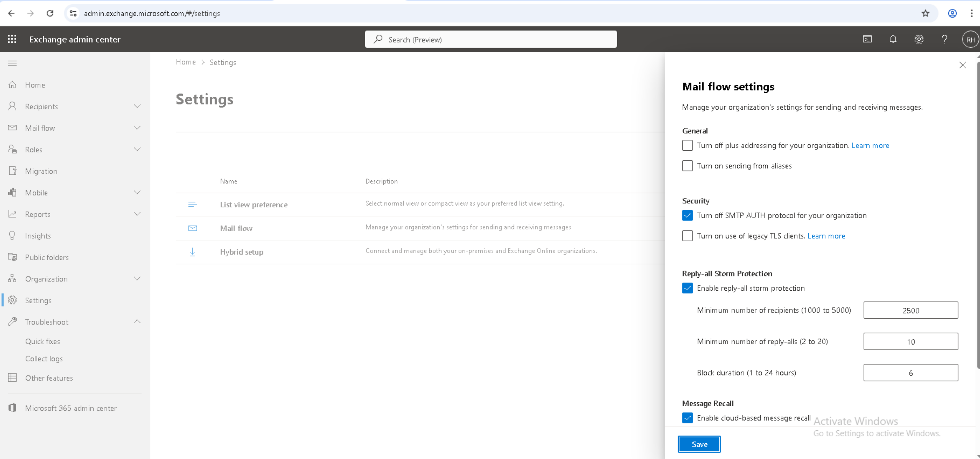This screenshot has width=980, height=459.
Task: Click the Block duration hours field
Action: pos(910,373)
